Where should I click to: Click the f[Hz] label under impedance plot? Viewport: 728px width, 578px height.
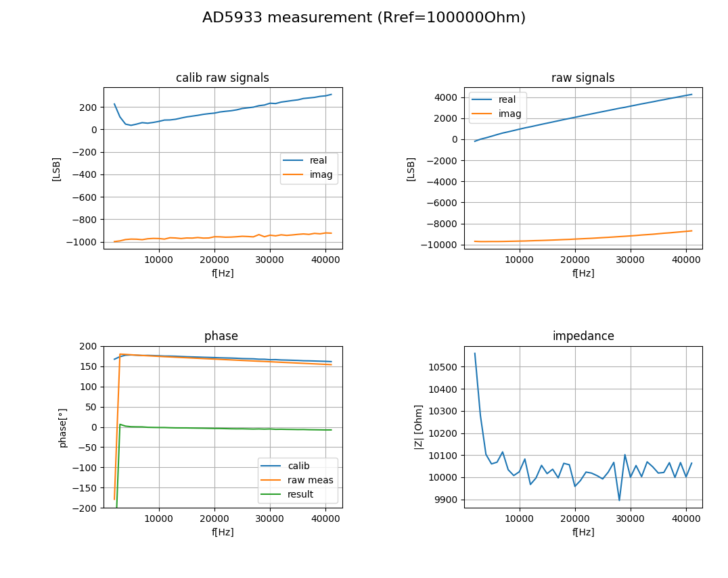tap(583, 532)
